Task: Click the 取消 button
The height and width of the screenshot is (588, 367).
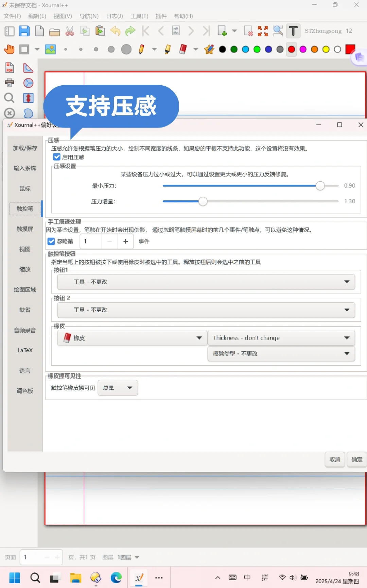Action: tap(335, 459)
